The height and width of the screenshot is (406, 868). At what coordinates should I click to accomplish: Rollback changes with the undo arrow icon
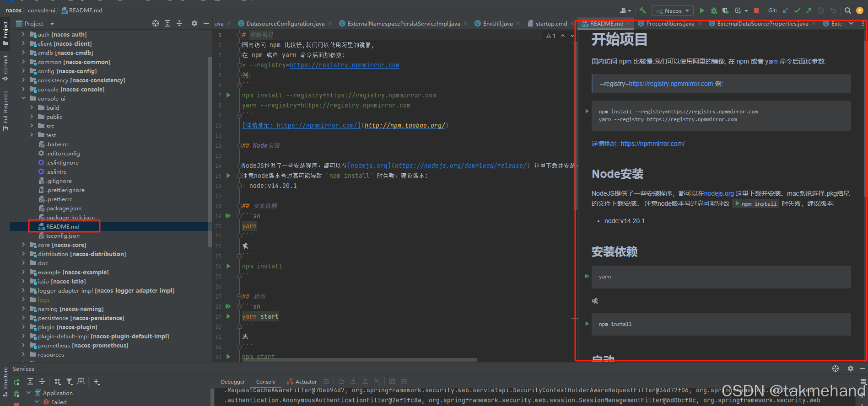833,11
